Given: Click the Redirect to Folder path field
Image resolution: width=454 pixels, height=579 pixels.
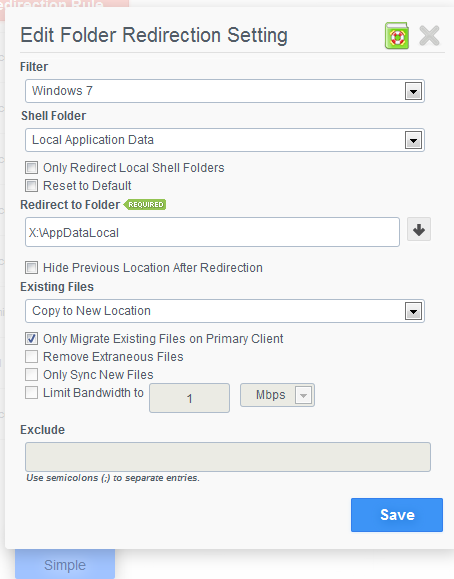Looking at the screenshot, I should pos(212,232).
